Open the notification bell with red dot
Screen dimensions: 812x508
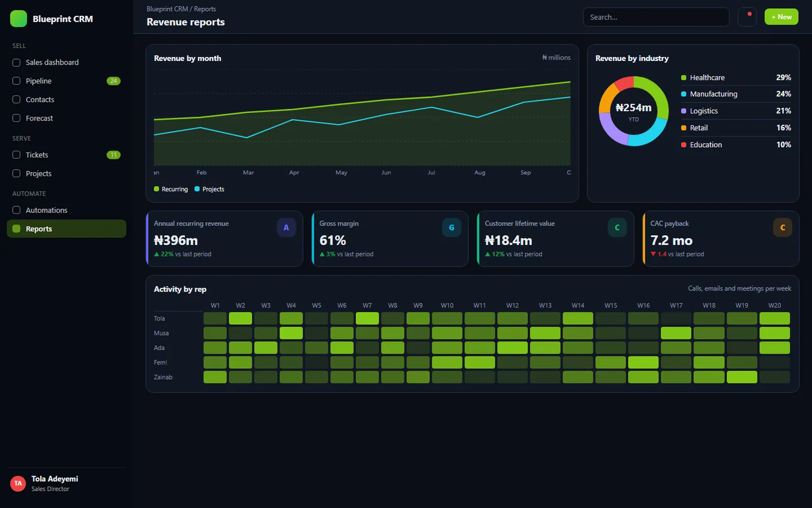(x=747, y=17)
